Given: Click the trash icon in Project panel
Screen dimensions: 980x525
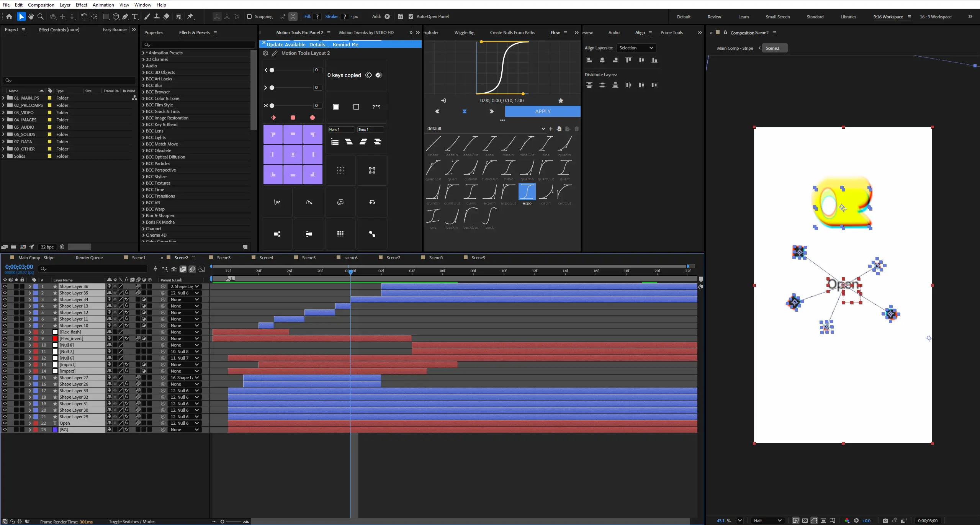Looking at the screenshot, I should [x=62, y=247].
